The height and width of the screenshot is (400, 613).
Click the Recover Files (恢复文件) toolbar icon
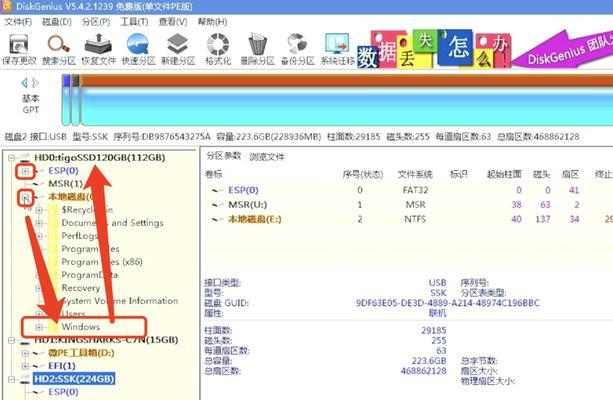[x=99, y=49]
